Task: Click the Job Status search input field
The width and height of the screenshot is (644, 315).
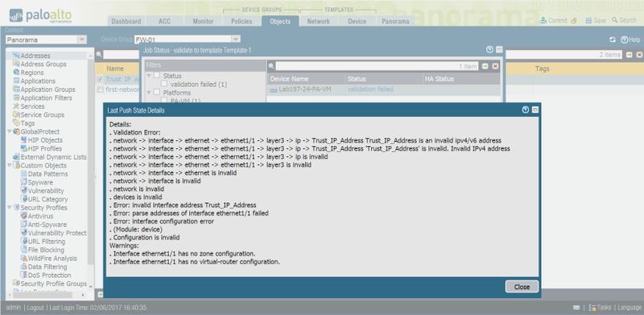Action: 377,66
